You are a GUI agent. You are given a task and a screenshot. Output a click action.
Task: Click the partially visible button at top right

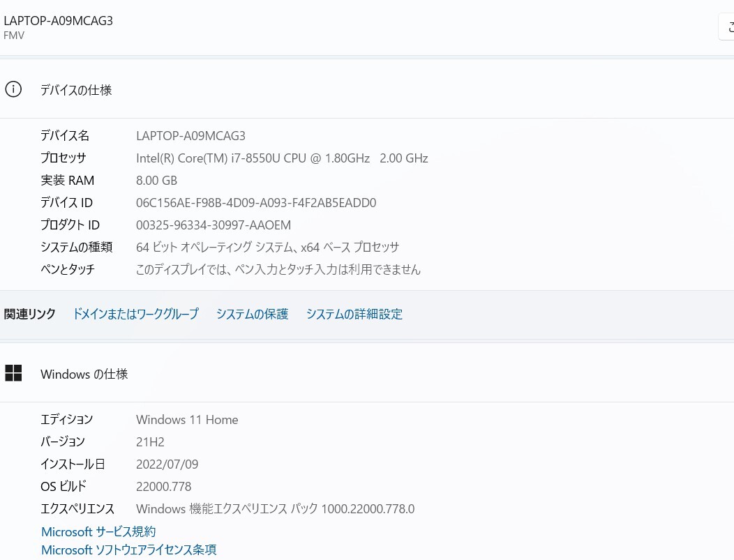coord(726,27)
